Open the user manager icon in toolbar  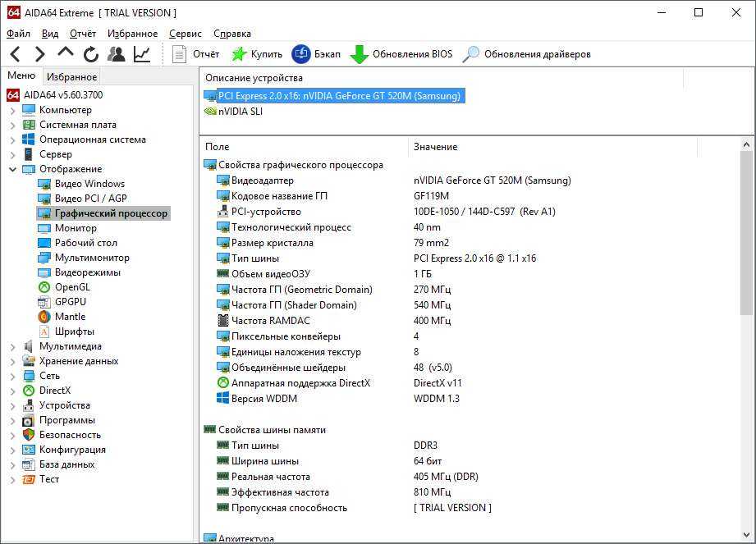117,54
